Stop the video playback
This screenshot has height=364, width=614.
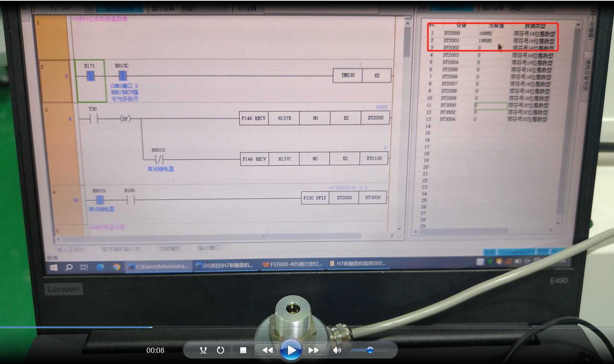coord(243,350)
